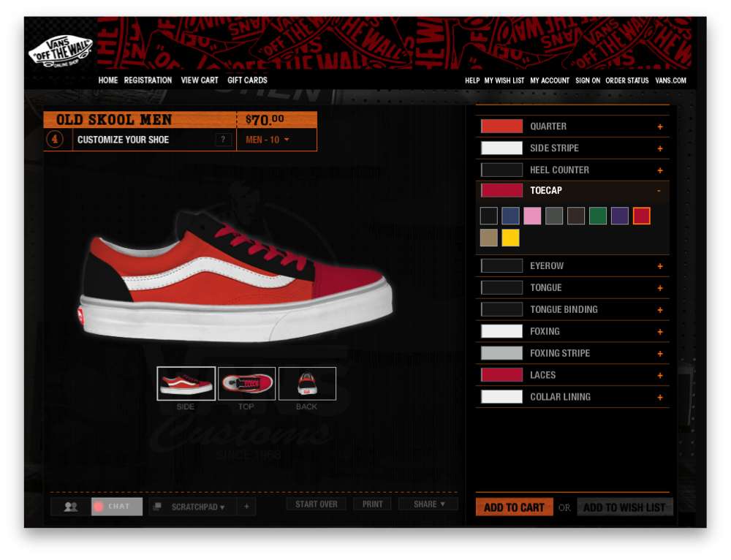Pick the purple toecap swatch
The width and height of the screenshot is (731, 560).
(620, 216)
